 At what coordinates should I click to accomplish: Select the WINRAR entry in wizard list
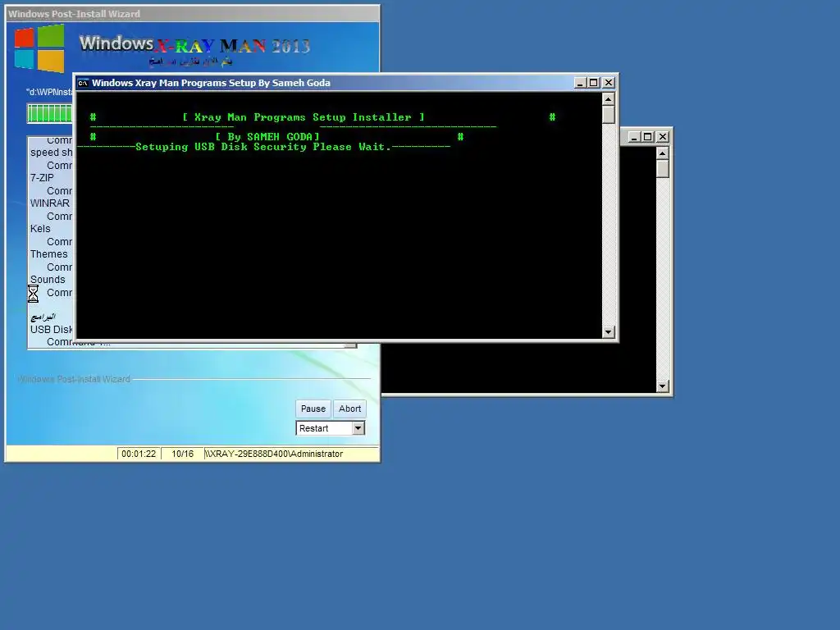[x=50, y=203]
